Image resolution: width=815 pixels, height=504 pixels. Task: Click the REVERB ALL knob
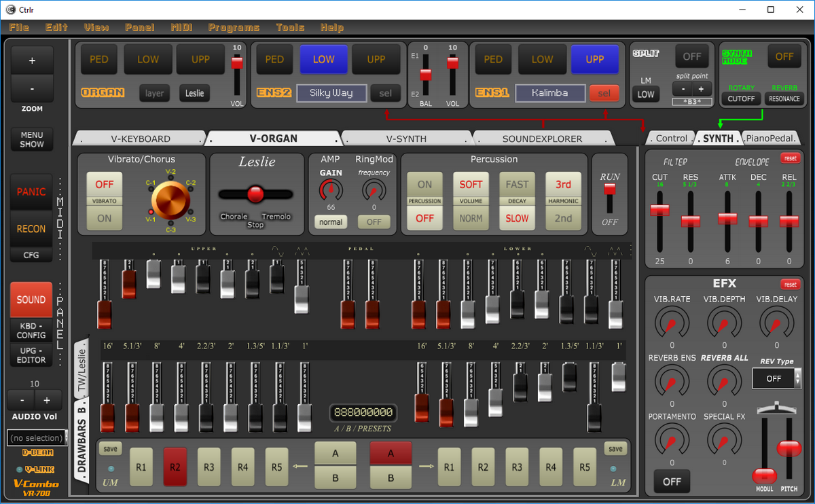click(x=723, y=382)
